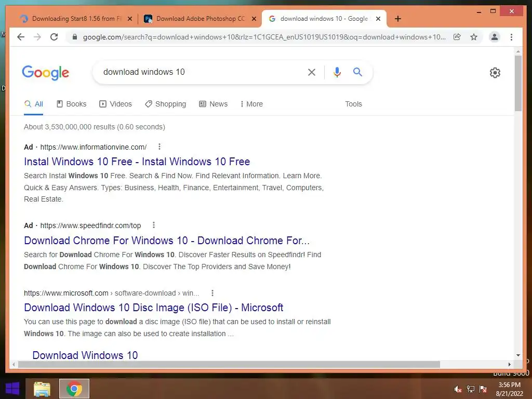Viewport: 532px width, 399px height.
Task: Click the vertical scrollbar thumb
Action: point(518,83)
